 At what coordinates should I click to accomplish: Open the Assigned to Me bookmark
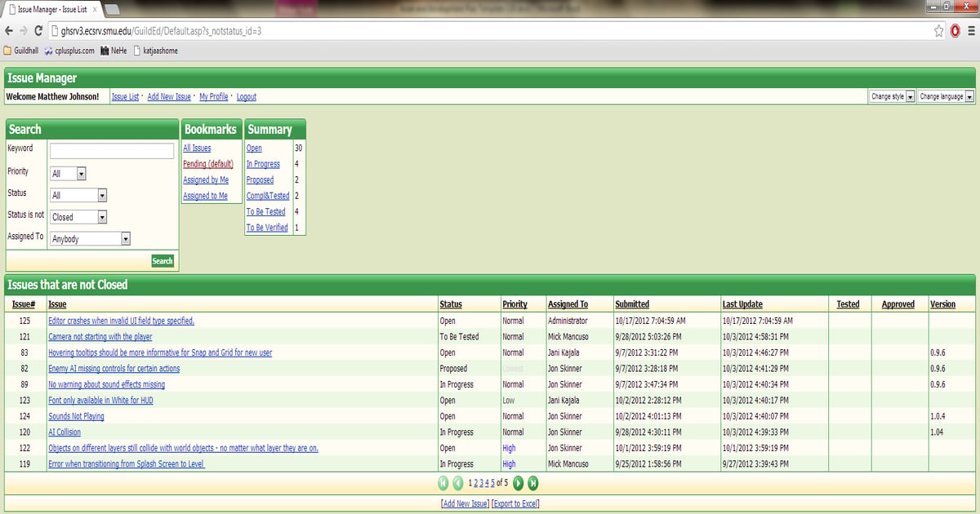pyautogui.click(x=206, y=196)
